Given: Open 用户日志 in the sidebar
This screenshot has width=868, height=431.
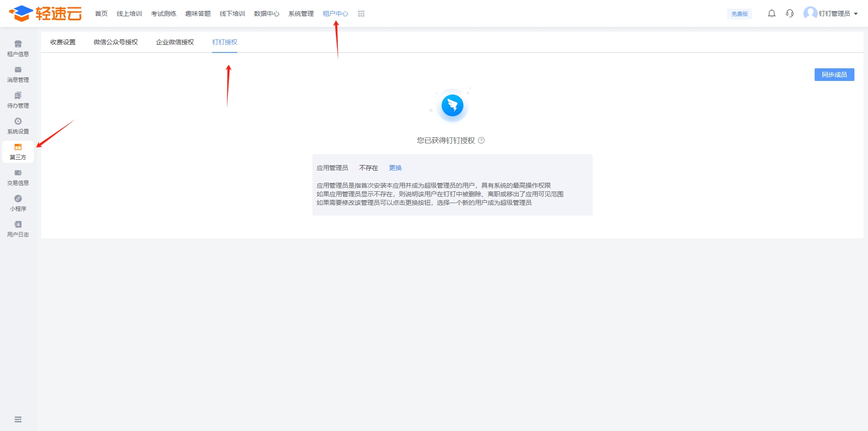Looking at the screenshot, I should click(x=18, y=229).
